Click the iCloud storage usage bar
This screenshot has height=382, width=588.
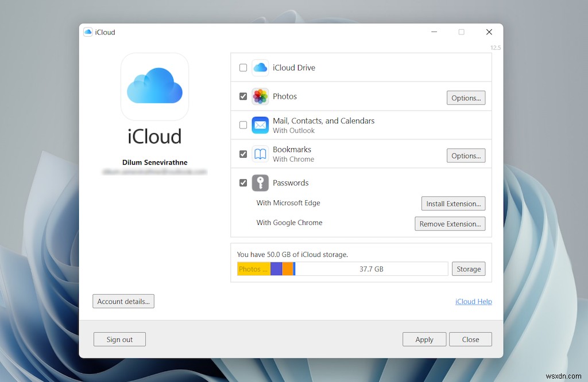coord(343,268)
